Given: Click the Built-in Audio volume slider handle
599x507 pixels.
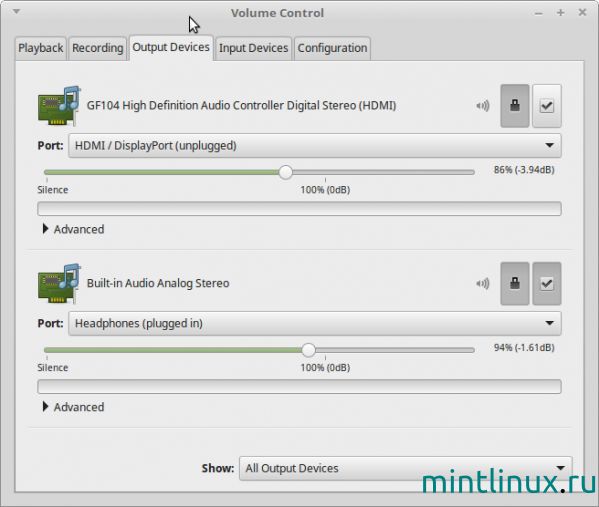Looking at the screenshot, I should coord(309,350).
